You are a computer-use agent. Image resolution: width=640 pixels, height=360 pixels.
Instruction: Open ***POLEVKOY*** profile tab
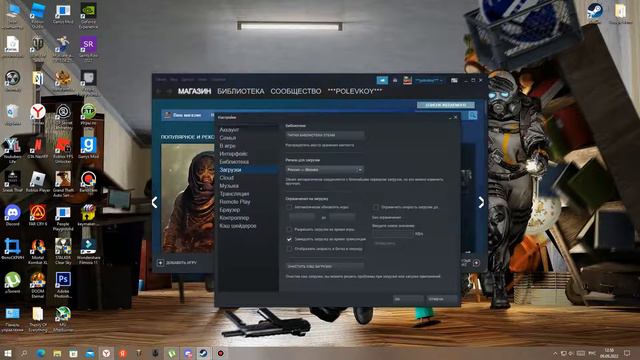pyautogui.click(x=355, y=91)
